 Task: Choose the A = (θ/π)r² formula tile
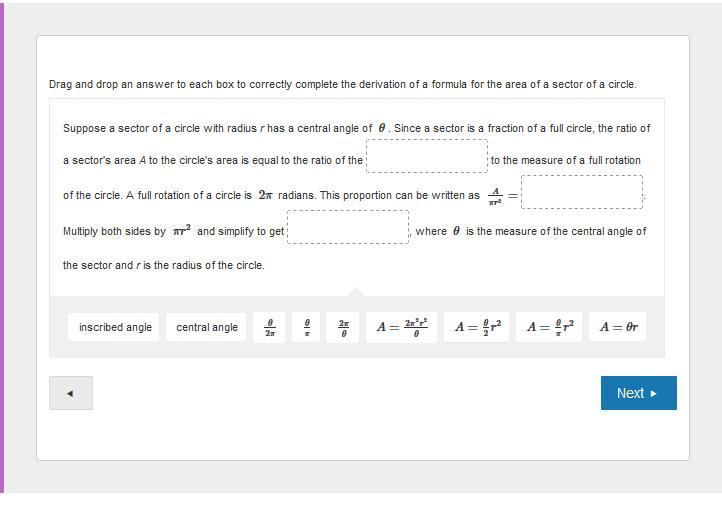[x=549, y=327]
